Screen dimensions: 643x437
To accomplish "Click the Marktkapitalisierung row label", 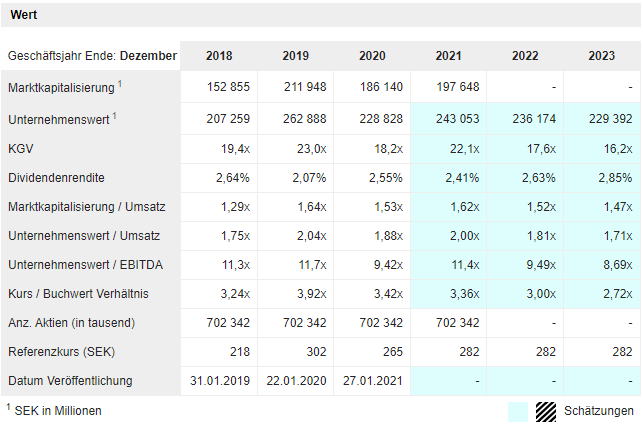I will click(61, 89).
